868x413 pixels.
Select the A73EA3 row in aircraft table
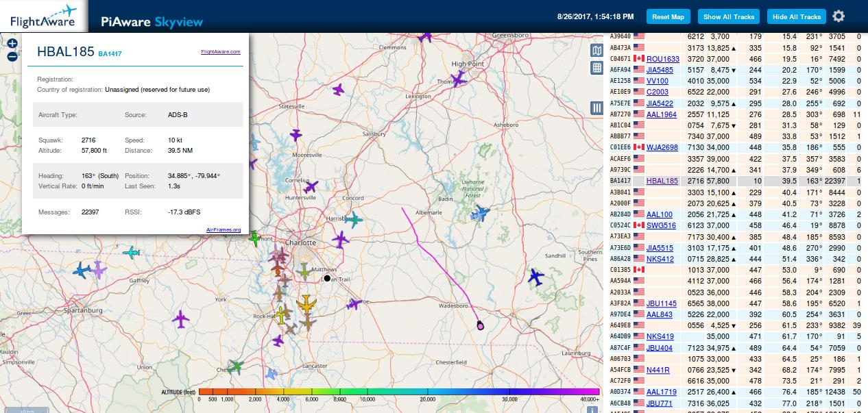736,237
